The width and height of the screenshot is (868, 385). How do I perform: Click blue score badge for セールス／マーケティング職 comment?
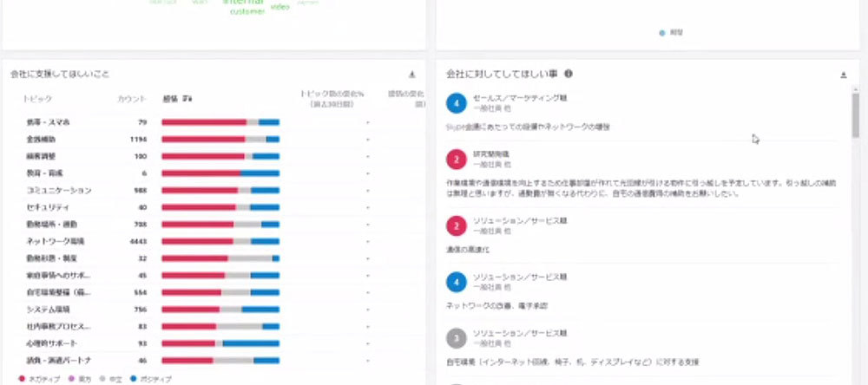coord(456,104)
